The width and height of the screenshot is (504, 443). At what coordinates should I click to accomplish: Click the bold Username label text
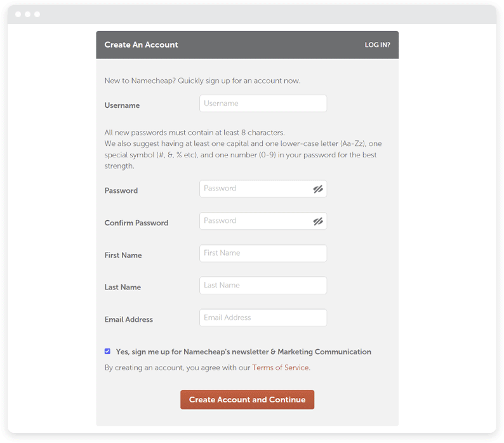click(x=122, y=105)
